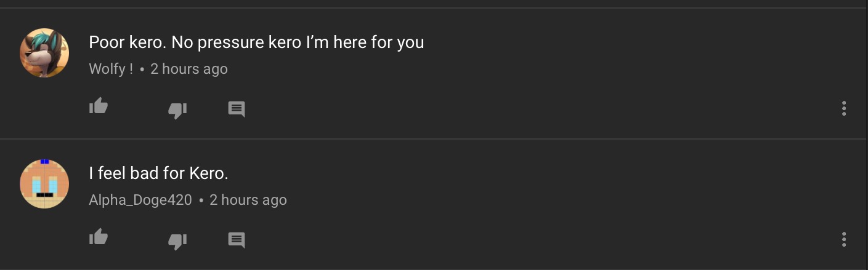This screenshot has width=868, height=270.
Task: Open the '2 hours ago' timestamp beside Wolfy !
Action: coord(189,69)
